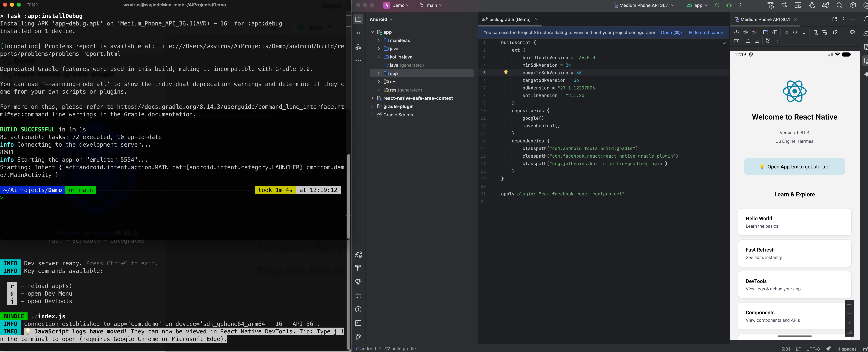Click the Hide notification link
Image resolution: width=868 pixels, height=352 pixels.
tap(706, 33)
